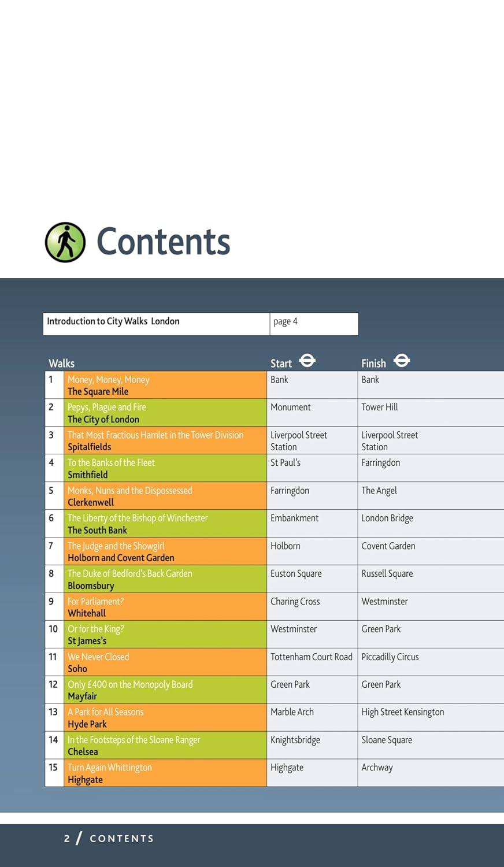This screenshot has width=504, height=867.
Task: Open the Introduction to City Walks London entry
Action: click(x=113, y=321)
